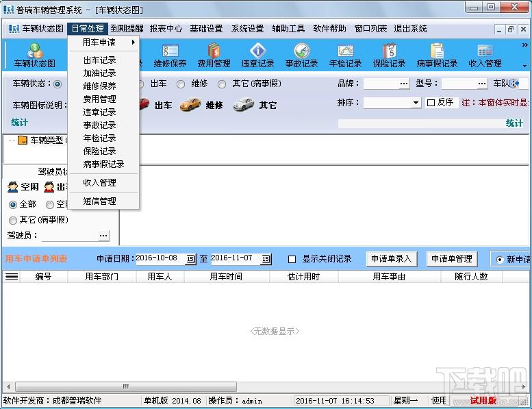Open the 系统设置 menu

point(247,29)
